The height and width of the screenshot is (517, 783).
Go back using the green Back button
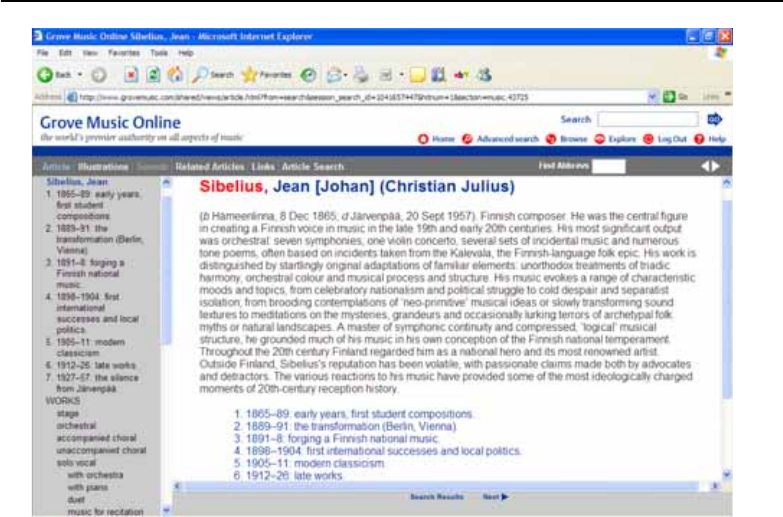pyautogui.click(x=45, y=75)
